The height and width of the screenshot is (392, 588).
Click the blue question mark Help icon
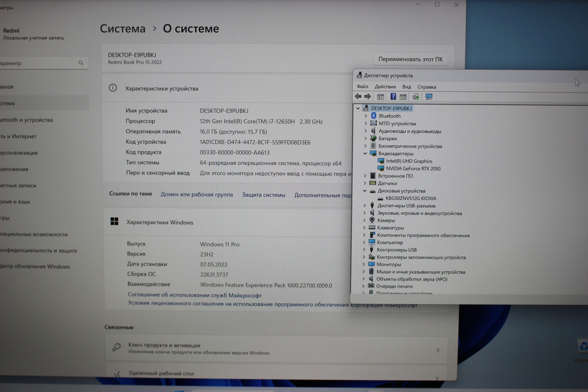pyautogui.click(x=393, y=96)
